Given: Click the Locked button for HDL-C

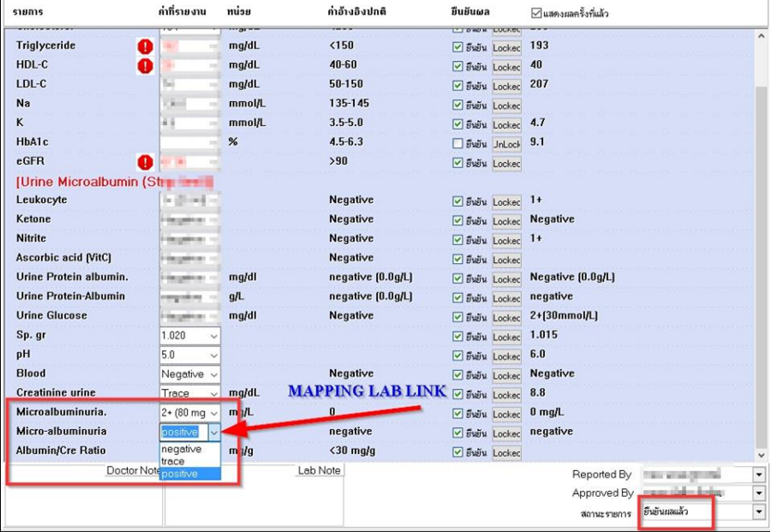Looking at the screenshot, I should (x=507, y=67).
